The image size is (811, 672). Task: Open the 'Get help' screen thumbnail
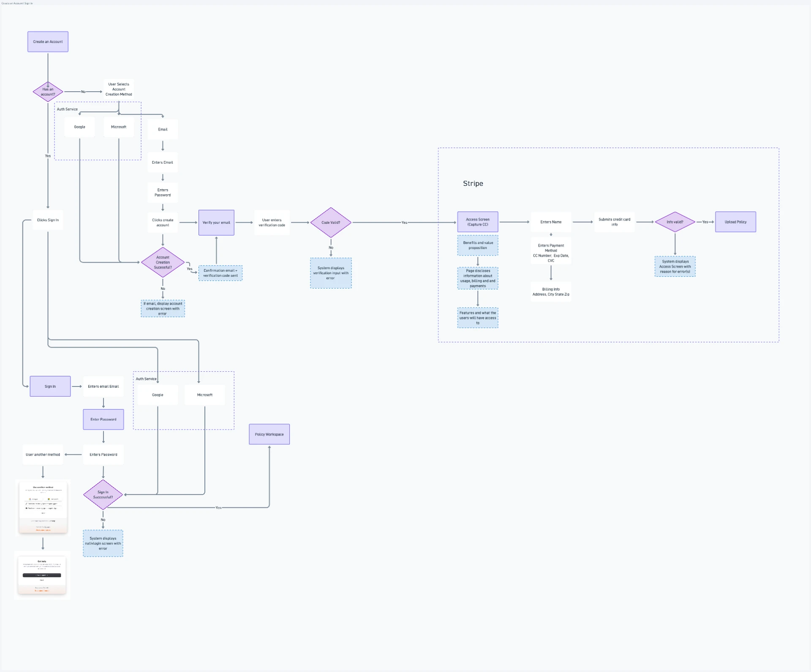42,576
